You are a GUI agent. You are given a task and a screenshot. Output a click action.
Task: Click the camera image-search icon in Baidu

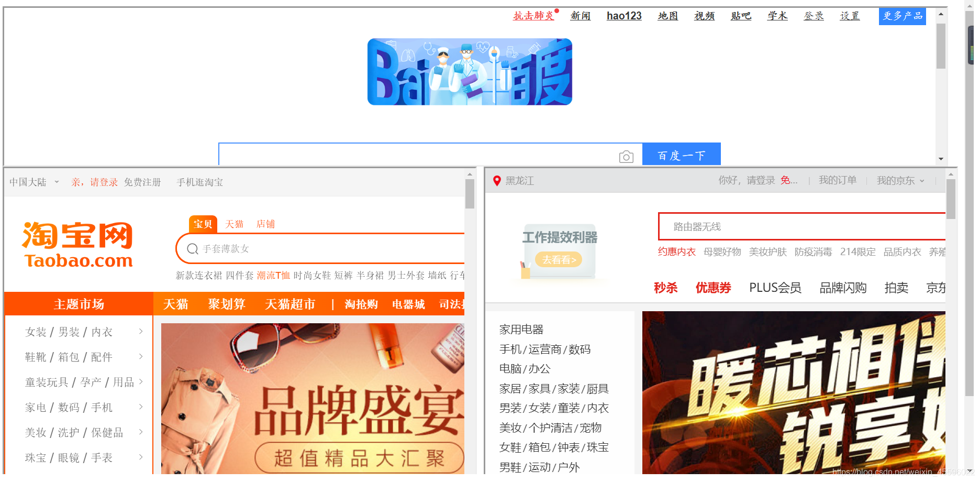pyautogui.click(x=626, y=157)
